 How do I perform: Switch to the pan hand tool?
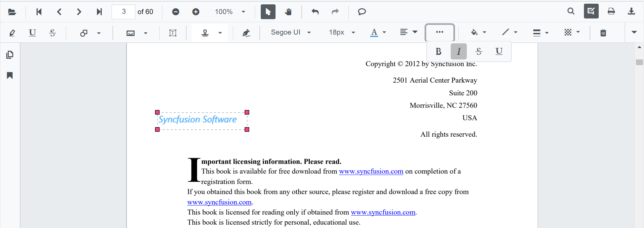[x=288, y=12]
